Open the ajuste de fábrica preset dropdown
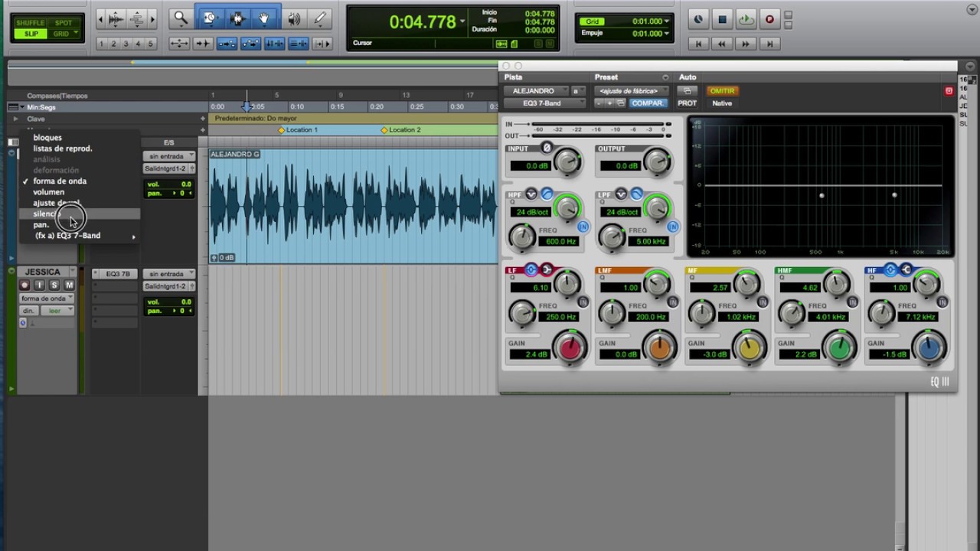 tap(632, 91)
